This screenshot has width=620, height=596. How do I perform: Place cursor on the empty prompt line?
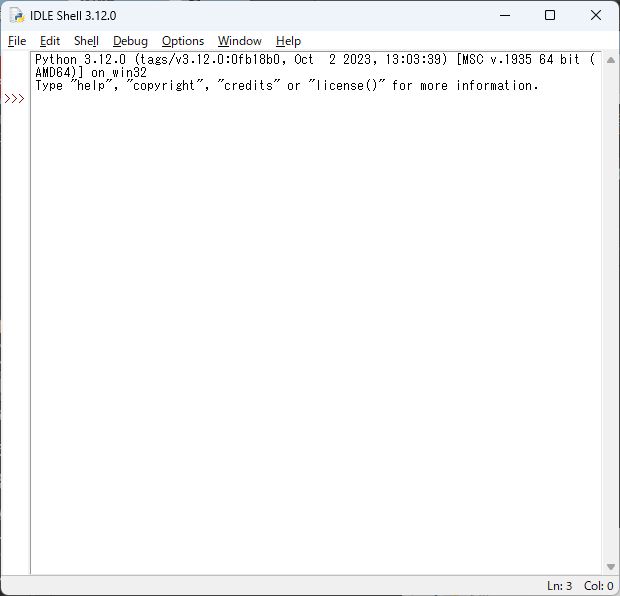316,98
